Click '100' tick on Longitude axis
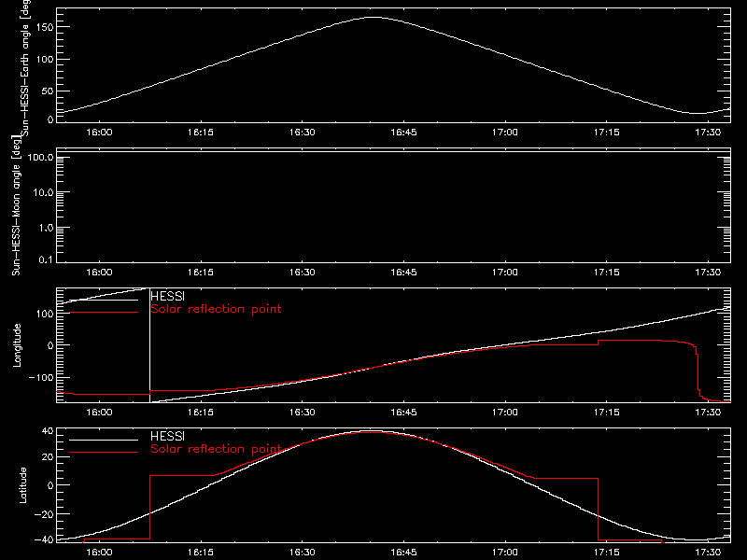 tap(45, 314)
